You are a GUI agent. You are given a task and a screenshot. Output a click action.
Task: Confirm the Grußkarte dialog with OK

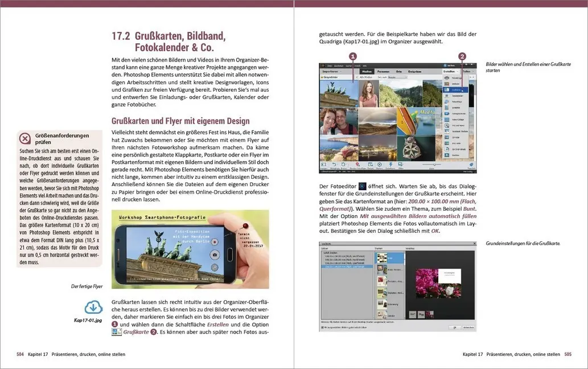(454, 327)
